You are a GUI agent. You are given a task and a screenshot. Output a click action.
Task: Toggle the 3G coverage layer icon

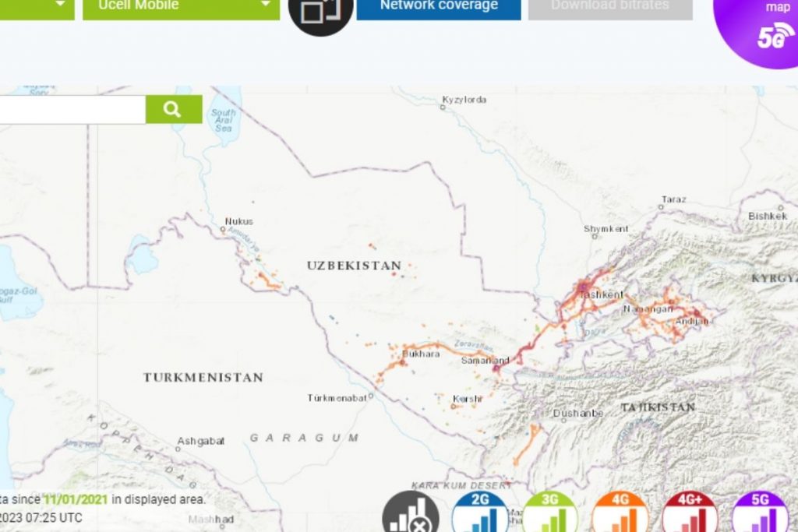coord(549,512)
